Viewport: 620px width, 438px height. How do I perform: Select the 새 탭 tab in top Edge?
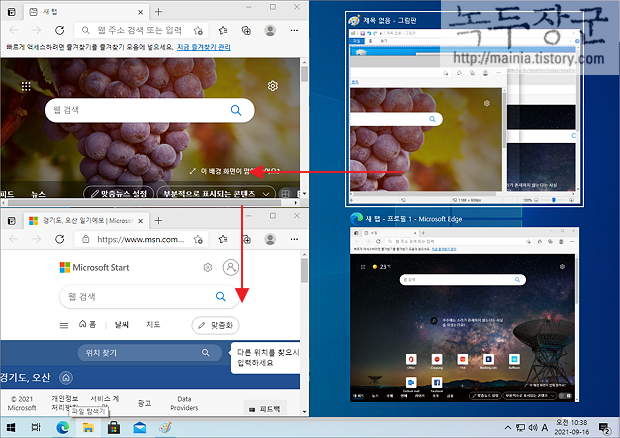pos(86,12)
